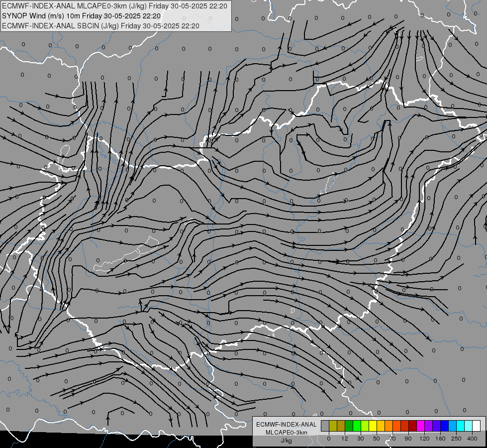Click the SYNOP Wind 10m title line

82,16
